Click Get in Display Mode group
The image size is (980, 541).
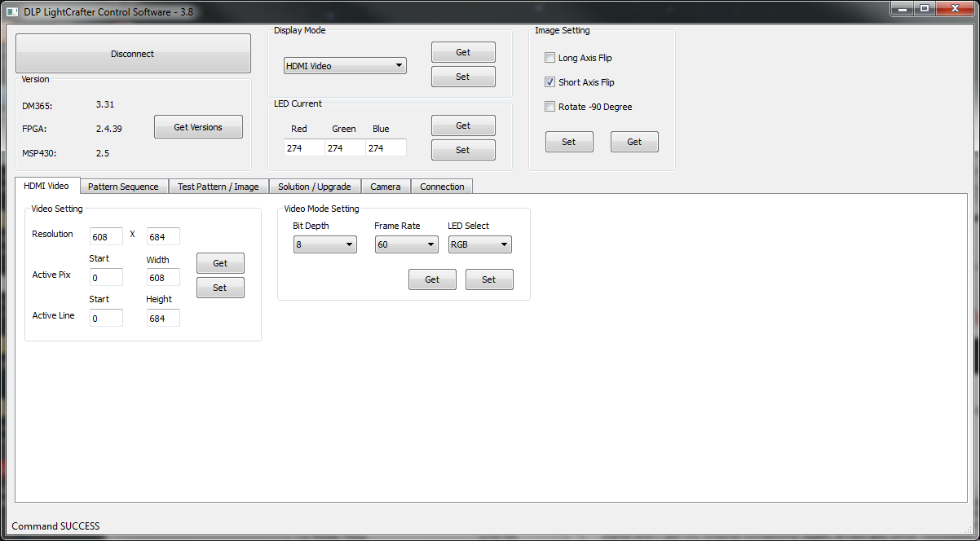463,52
